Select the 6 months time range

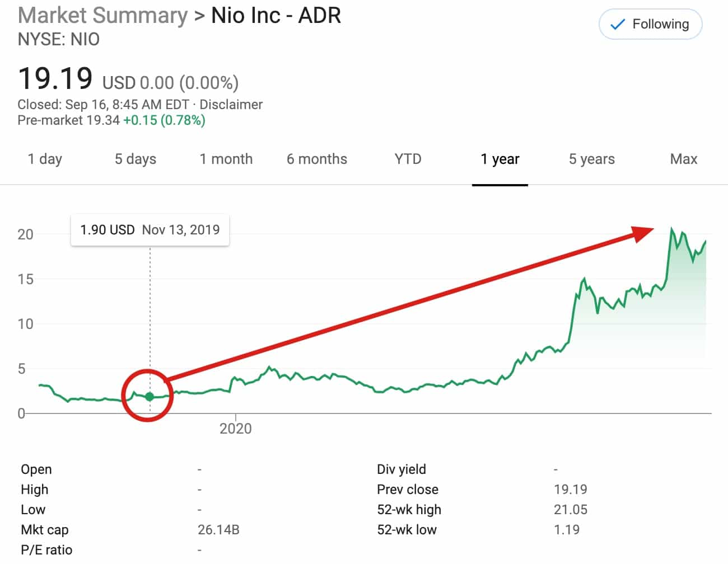pos(317,159)
